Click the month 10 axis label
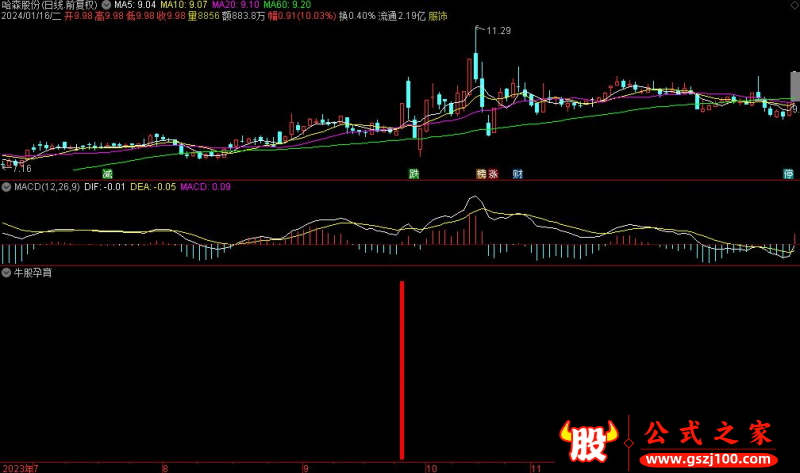The height and width of the screenshot is (473, 800). pyautogui.click(x=431, y=468)
